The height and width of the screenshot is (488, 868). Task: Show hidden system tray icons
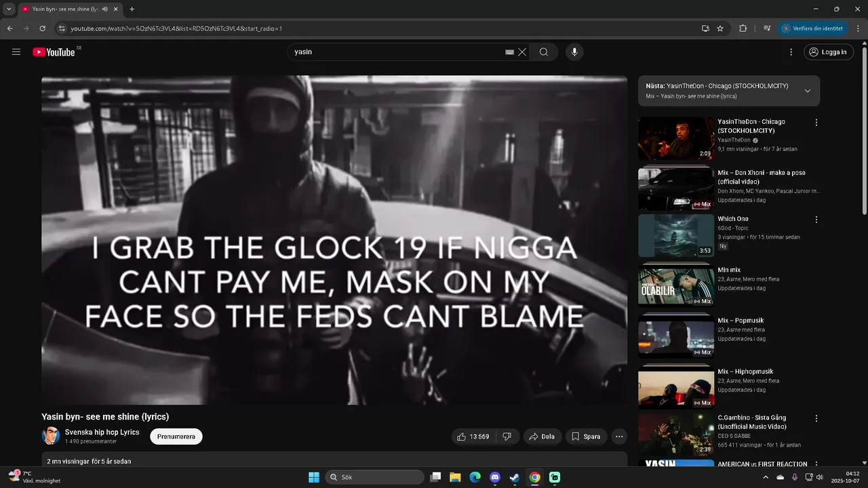point(766,477)
